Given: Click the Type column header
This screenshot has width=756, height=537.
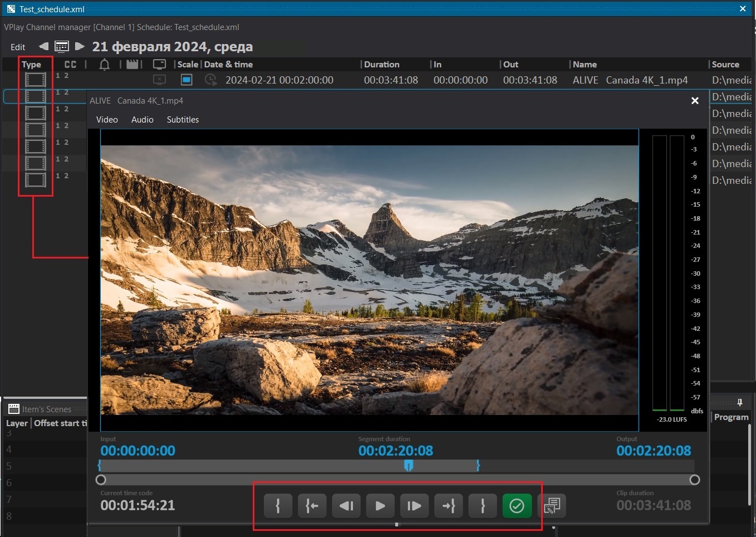Looking at the screenshot, I should tap(32, 65).
